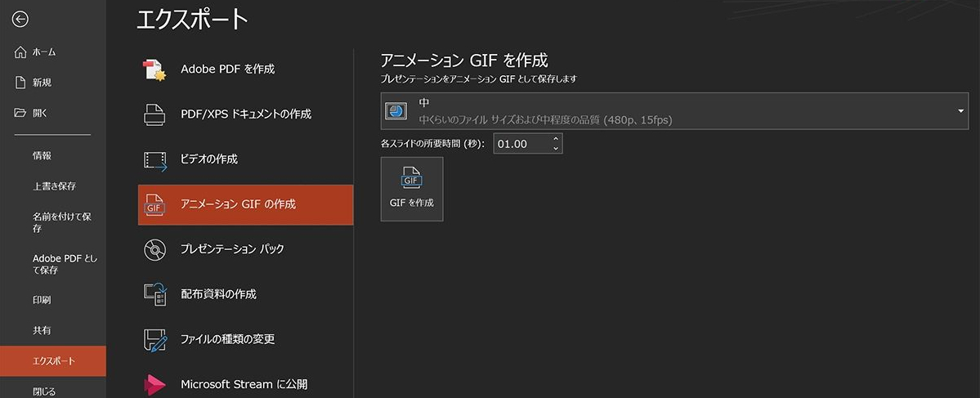Viewport: 980px width, 398px height.
Task: Select ファイルの種類の変更 option
Action: (x=246, y=340)
